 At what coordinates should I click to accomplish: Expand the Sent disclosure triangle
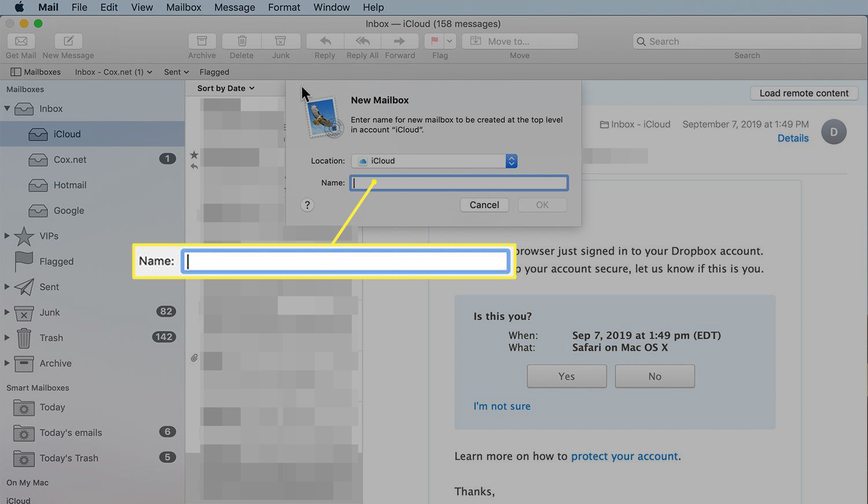coord(7,286)
